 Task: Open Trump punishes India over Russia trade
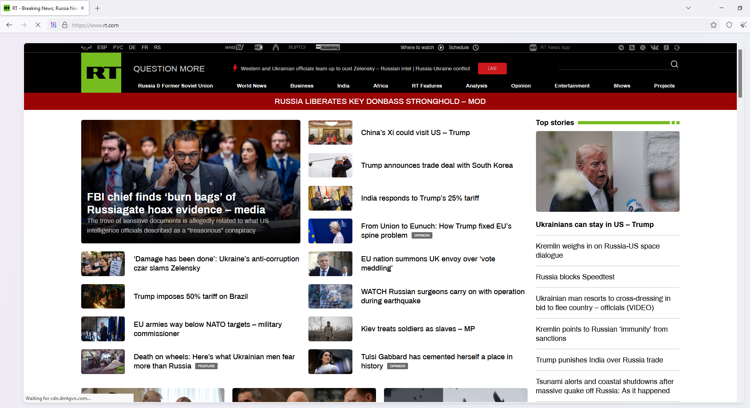click(x=599, y=360)
